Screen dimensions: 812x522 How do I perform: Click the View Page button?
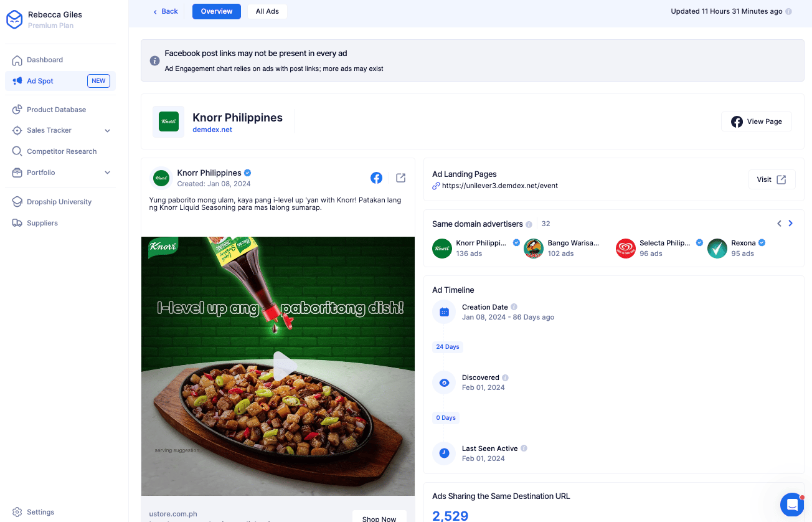[756, 121]
